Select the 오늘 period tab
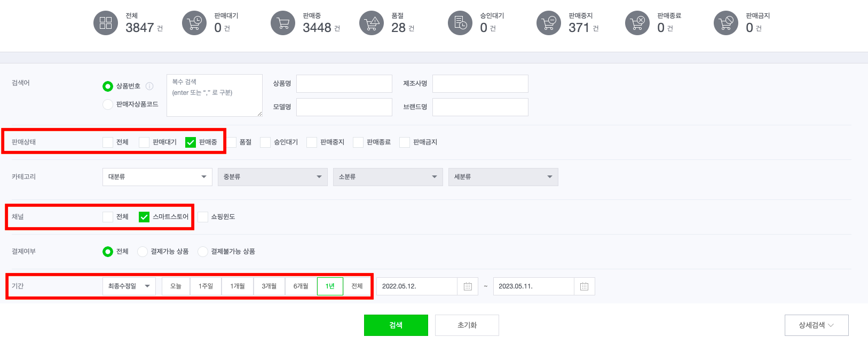Image resolution: width=868 pixels, height=345 pixels. click(176, 286)
